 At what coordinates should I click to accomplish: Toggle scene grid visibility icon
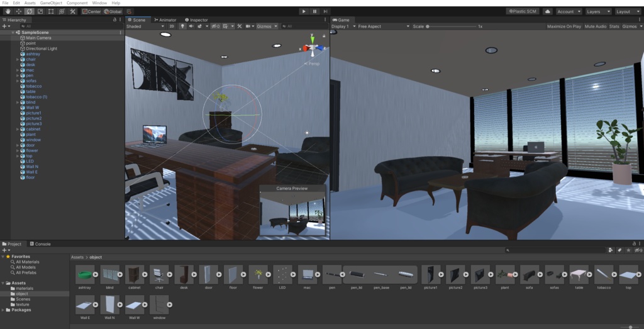pyautogui.click(x=226, y=26)
